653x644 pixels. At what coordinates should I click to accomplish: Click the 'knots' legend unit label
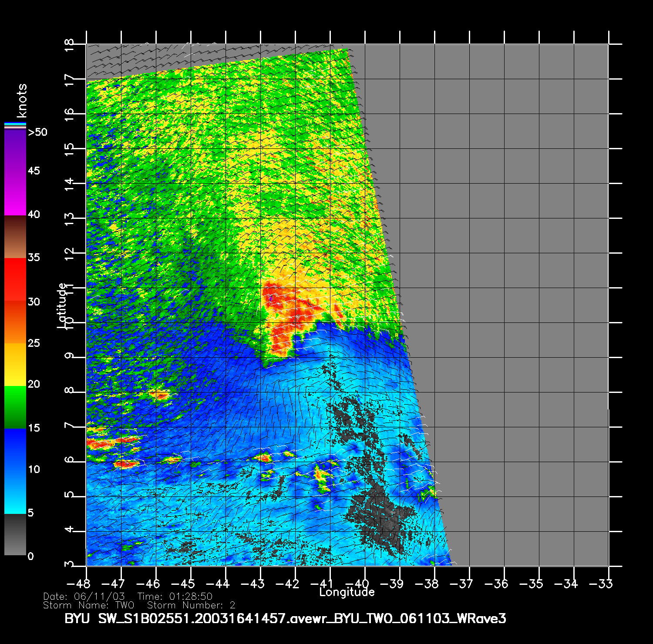coord(21,101)
